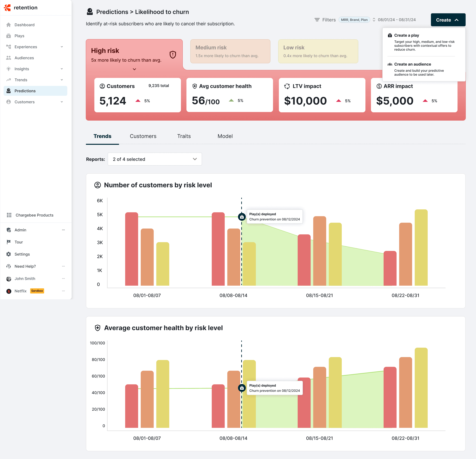Click the Filters icon
This screenshot has height=459, width=476.
317,20
